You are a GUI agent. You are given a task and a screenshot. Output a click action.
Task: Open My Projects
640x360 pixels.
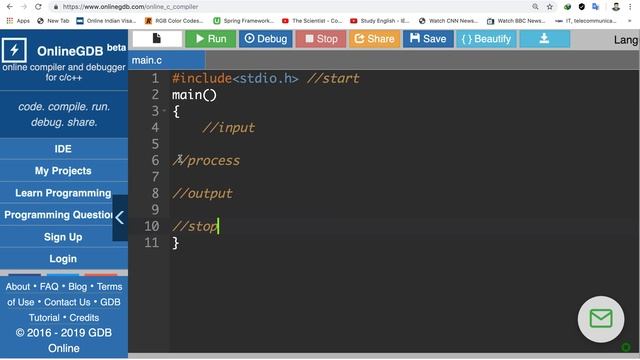(x=63, y=171)
